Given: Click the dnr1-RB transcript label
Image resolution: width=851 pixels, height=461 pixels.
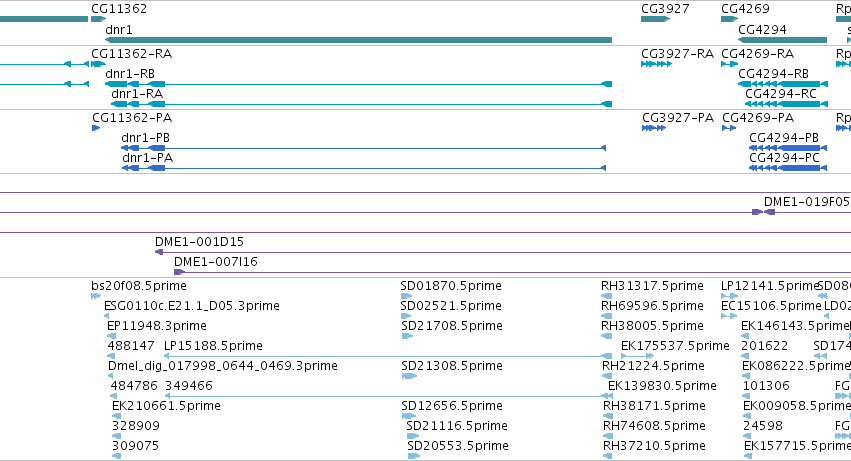Looking at the screenshot, I should (130, 74).
